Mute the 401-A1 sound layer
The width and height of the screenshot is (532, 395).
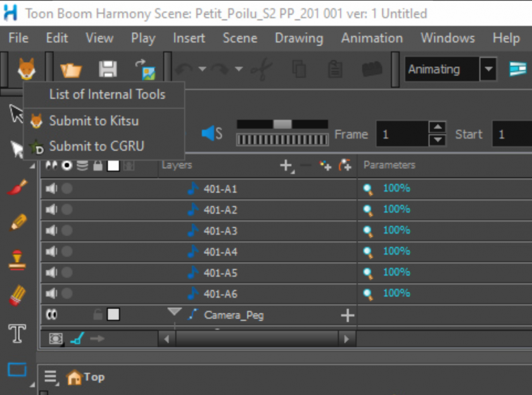click(x=51, y=188)
